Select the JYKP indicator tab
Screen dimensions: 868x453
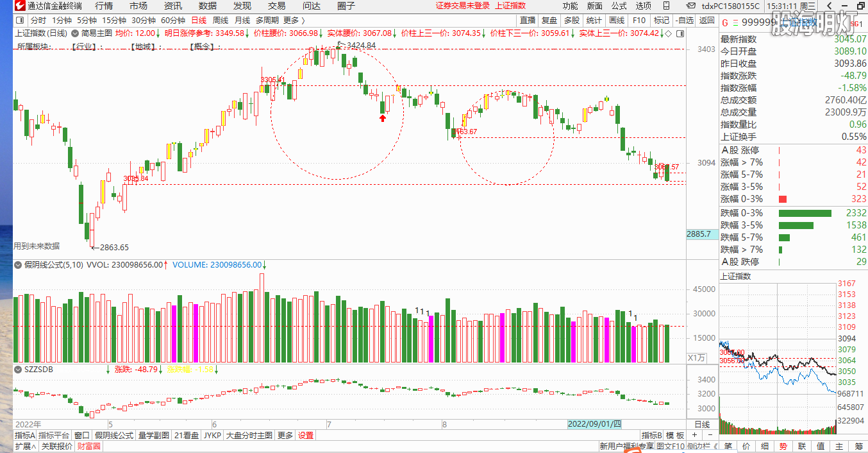pos(212,435)
